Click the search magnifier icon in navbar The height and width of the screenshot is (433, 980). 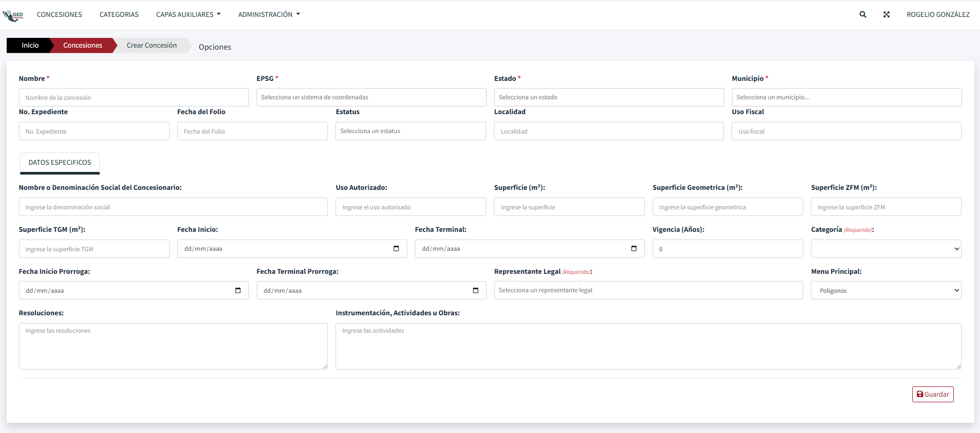863,15
